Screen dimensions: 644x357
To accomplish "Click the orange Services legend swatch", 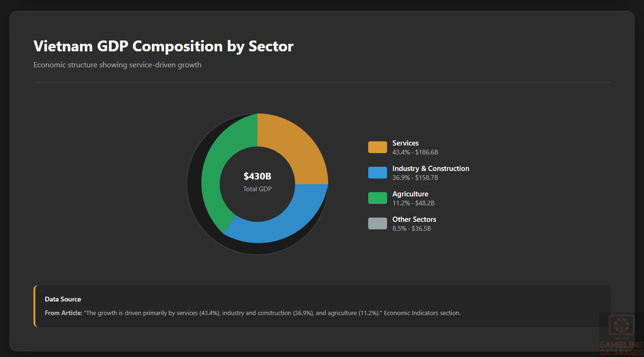I will coord(377,147).
